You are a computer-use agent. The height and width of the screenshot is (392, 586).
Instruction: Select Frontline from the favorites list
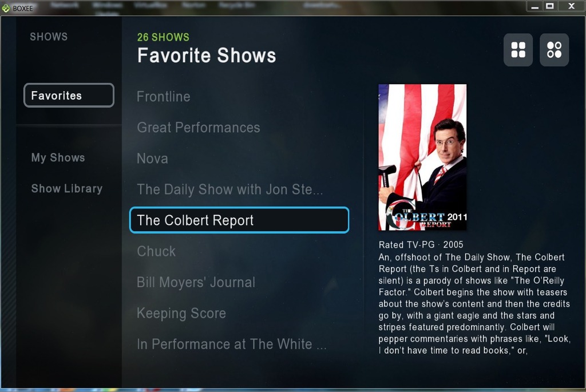163,96
